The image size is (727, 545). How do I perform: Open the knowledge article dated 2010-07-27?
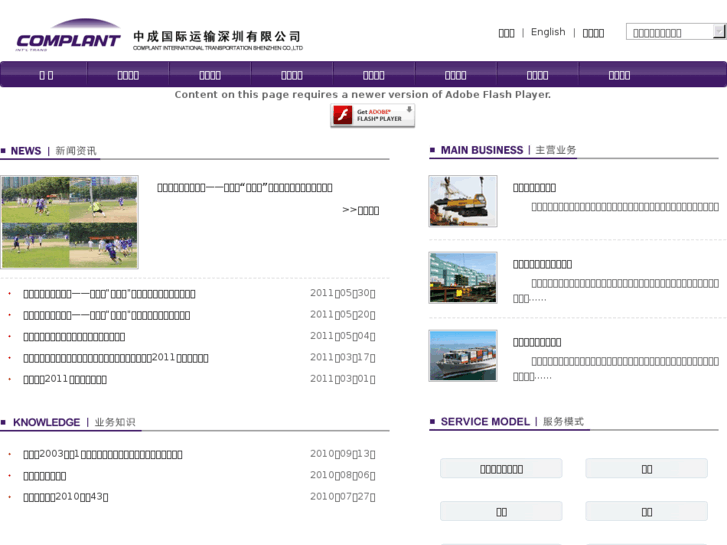click(x=66, y=497)
